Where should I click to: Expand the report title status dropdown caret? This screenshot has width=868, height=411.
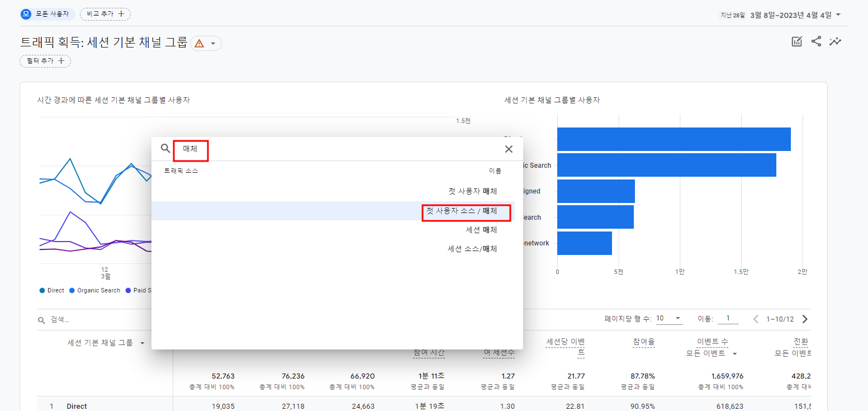pos(213,44)
